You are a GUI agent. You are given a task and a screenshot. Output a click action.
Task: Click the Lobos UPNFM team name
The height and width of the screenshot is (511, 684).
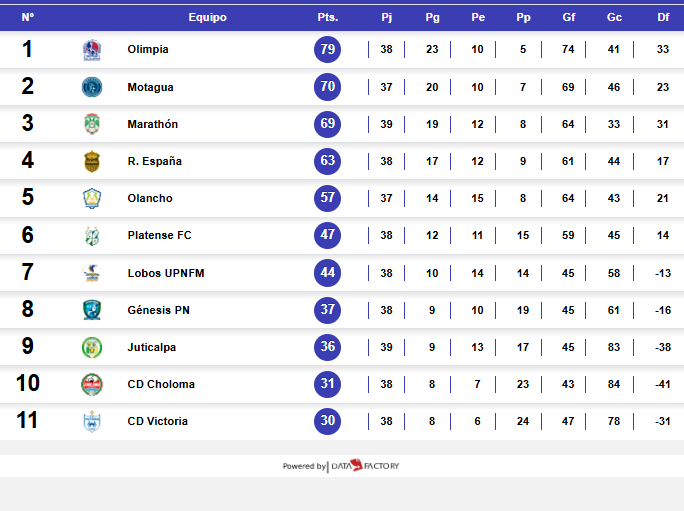pyautogui.click(x=165, y=273)
